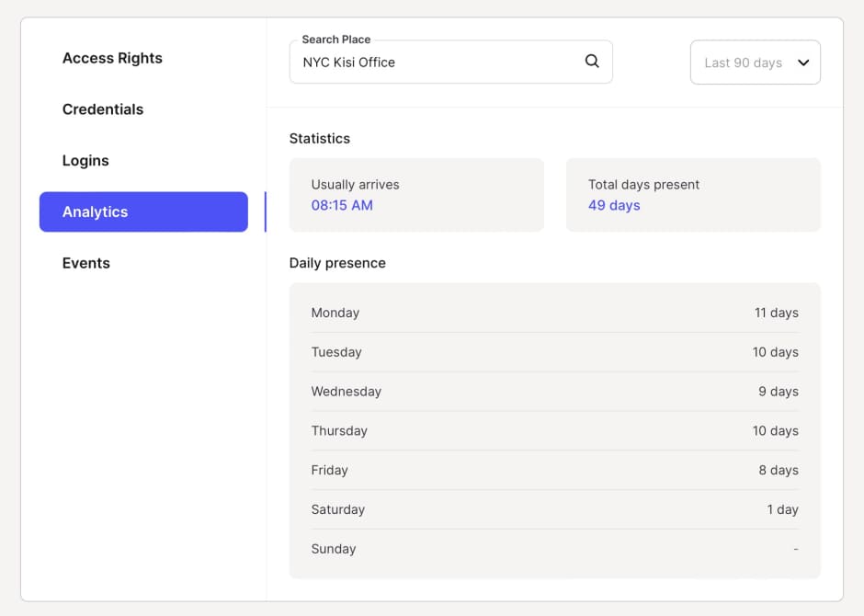Click the Daily presence heading
864x616 pixels.
(x=337, y=263)
